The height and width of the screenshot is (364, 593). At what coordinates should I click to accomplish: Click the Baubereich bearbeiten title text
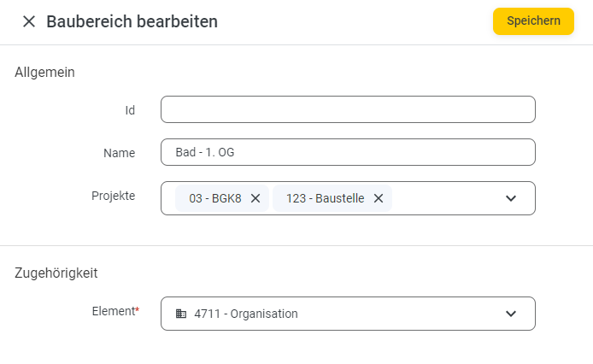[132, 21]
